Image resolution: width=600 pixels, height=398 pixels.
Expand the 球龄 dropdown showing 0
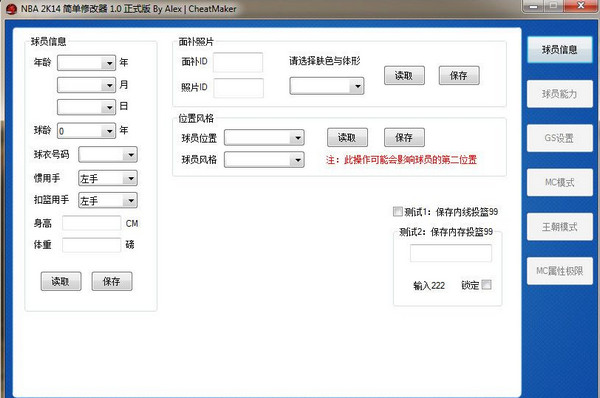coord(86,131)
